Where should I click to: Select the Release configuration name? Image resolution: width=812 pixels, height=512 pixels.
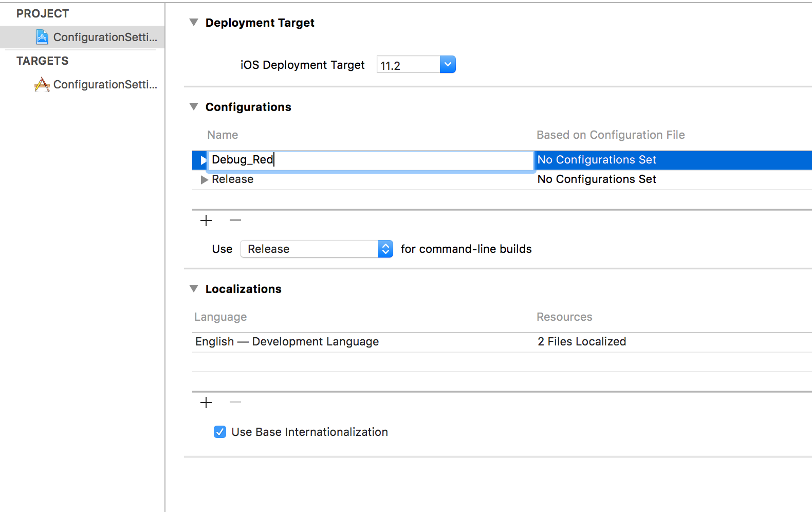click(232, 179)
